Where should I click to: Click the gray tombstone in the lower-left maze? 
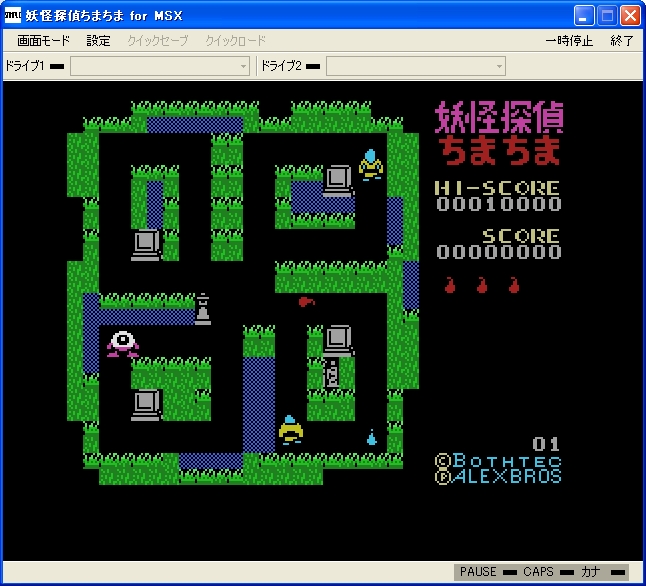click(147, 405)
